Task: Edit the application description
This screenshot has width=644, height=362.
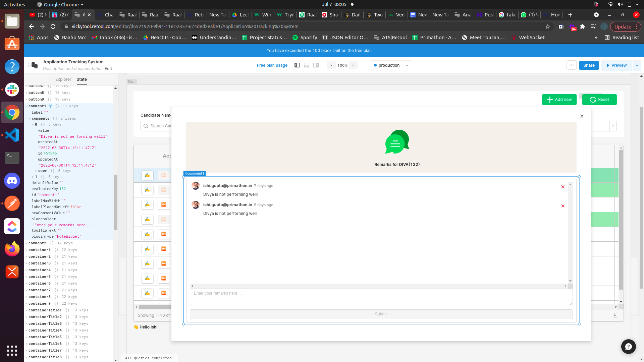Action: [x=108, y=69]
